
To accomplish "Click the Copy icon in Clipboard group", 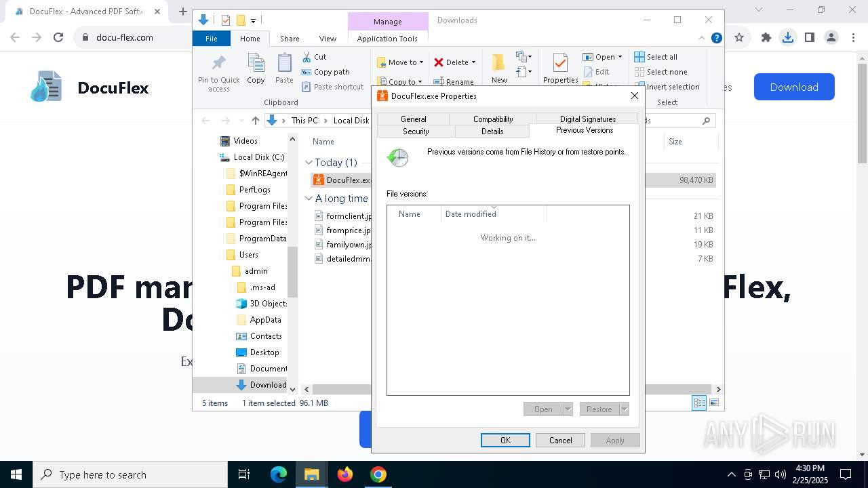I will point(256,69).
